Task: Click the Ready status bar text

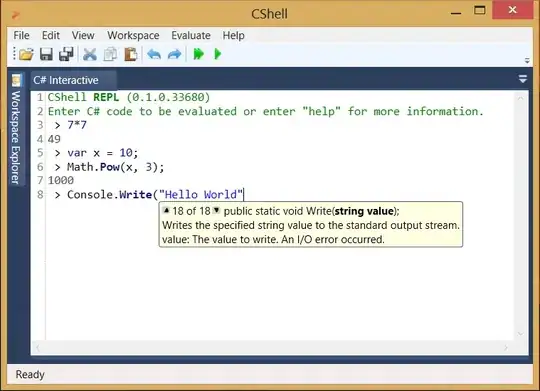Action: (30, 374)
